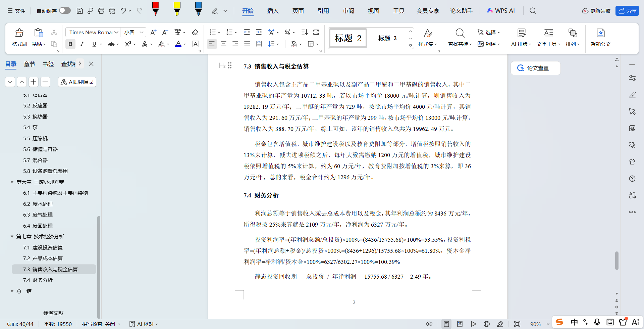The image size is (644, 329).
Task: Click the Paste (粘贴) clipboard icon
Action: pyautogui.click(x=39, y=33)
